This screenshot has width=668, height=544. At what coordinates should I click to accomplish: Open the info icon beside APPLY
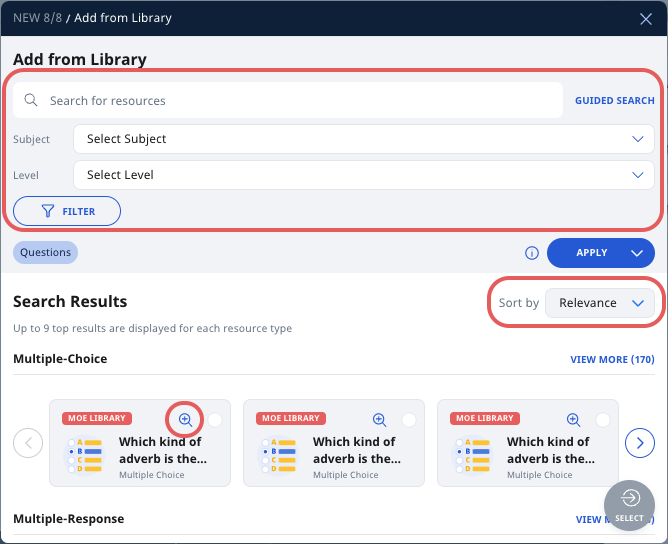531,253
